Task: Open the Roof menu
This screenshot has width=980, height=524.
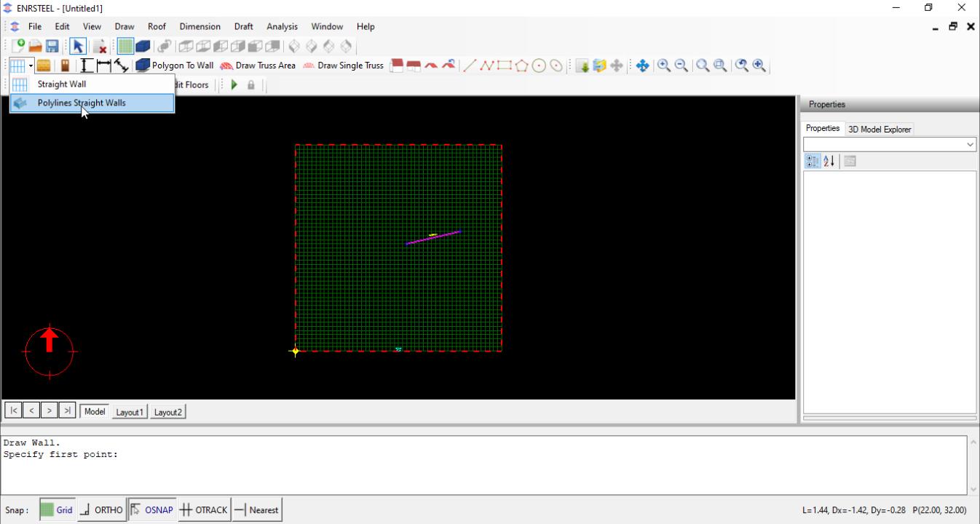Action: coord(157,27)
